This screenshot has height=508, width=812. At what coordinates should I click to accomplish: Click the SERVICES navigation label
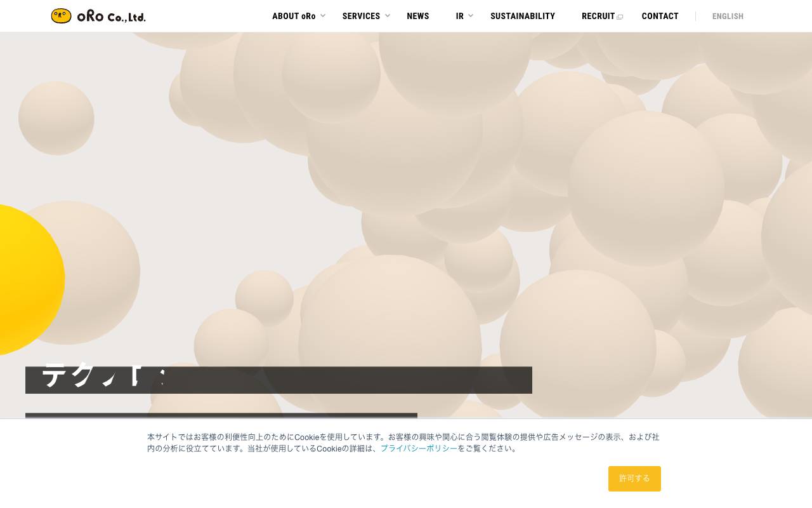point(361,16)
